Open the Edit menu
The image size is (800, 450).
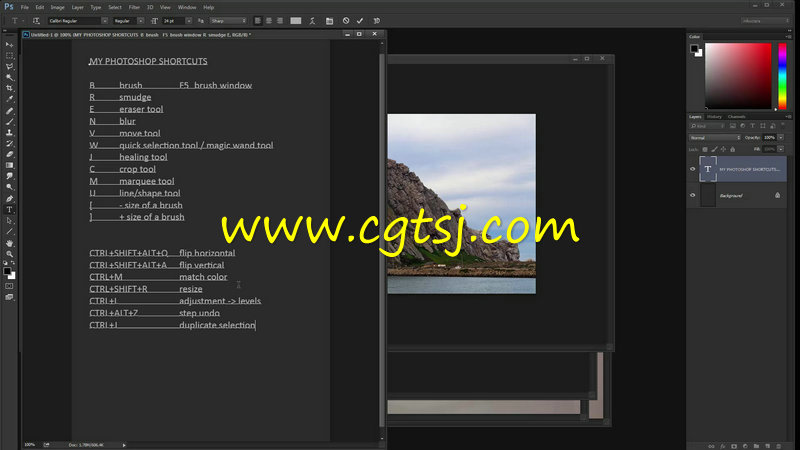[39, 8]
